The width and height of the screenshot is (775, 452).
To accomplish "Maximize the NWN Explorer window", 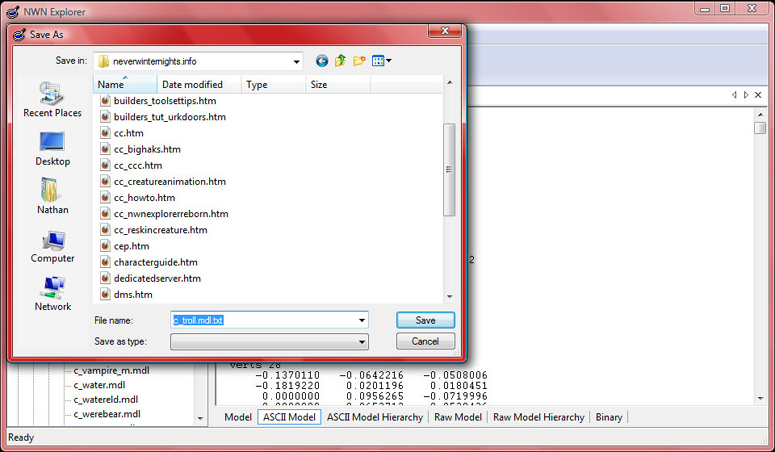I will click(725, 8).
